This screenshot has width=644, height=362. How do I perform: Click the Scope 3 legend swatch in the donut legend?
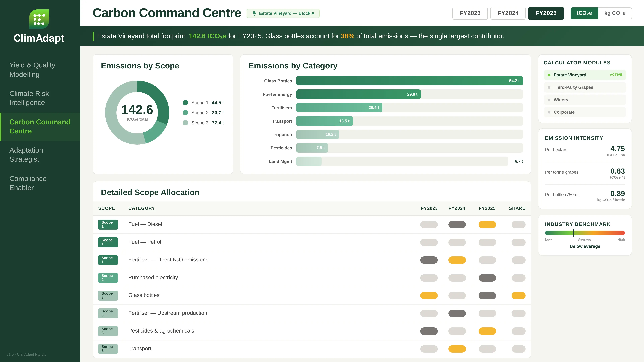(185, 123)
